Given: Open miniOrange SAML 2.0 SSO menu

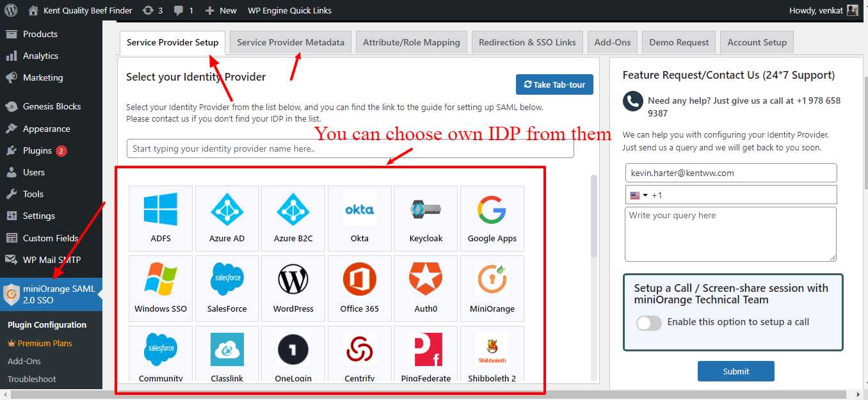Looking at the screenshot, I should point(51,294).
